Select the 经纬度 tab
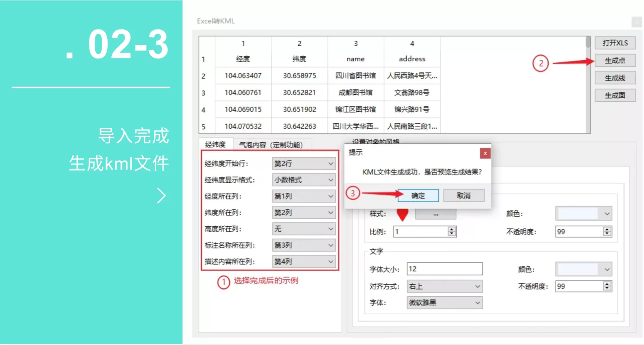 (x=215, y=145)
